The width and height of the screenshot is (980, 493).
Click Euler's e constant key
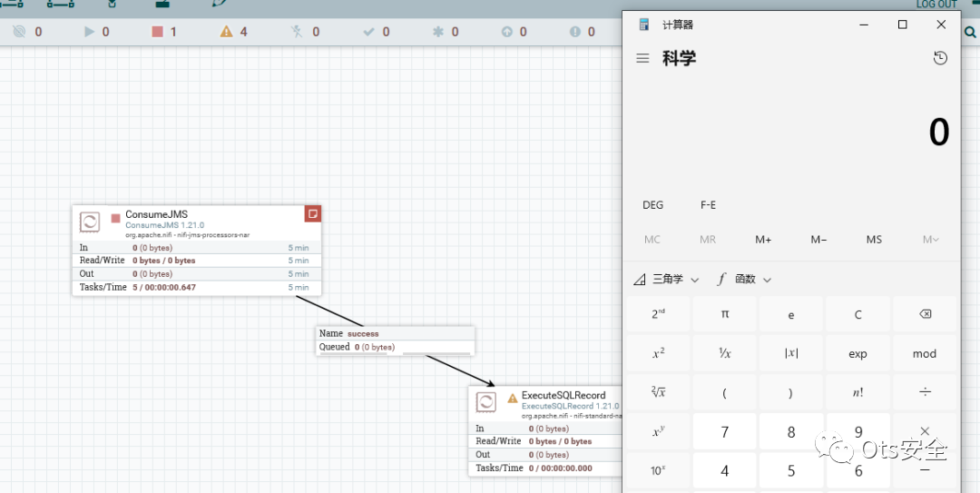[790, 314]
